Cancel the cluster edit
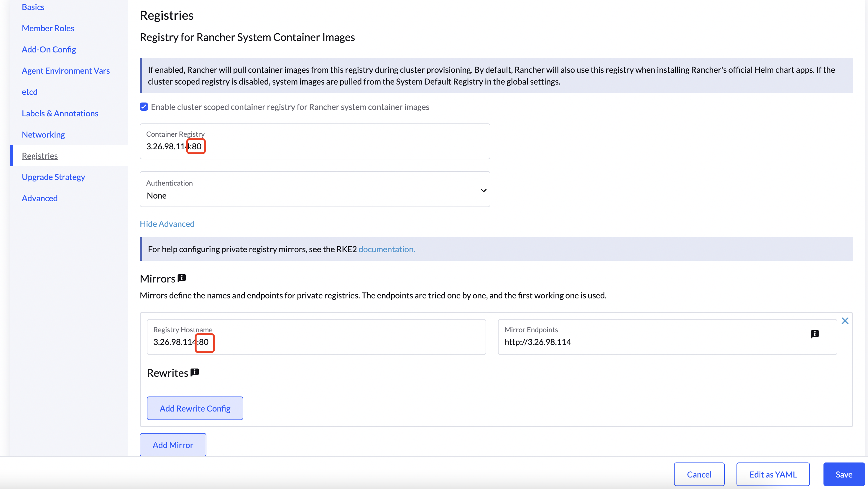Viewport: 868px width, 489px height. click(699, 474)
